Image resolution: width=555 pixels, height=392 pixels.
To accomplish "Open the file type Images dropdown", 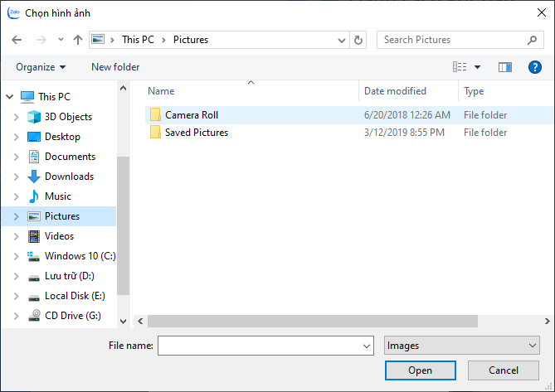I will coord(462,346).
